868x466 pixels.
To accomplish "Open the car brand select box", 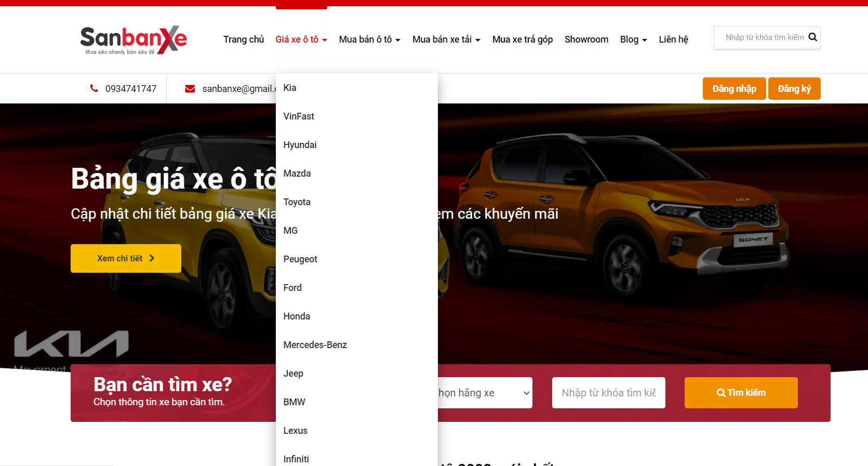I will click(484, 393).
